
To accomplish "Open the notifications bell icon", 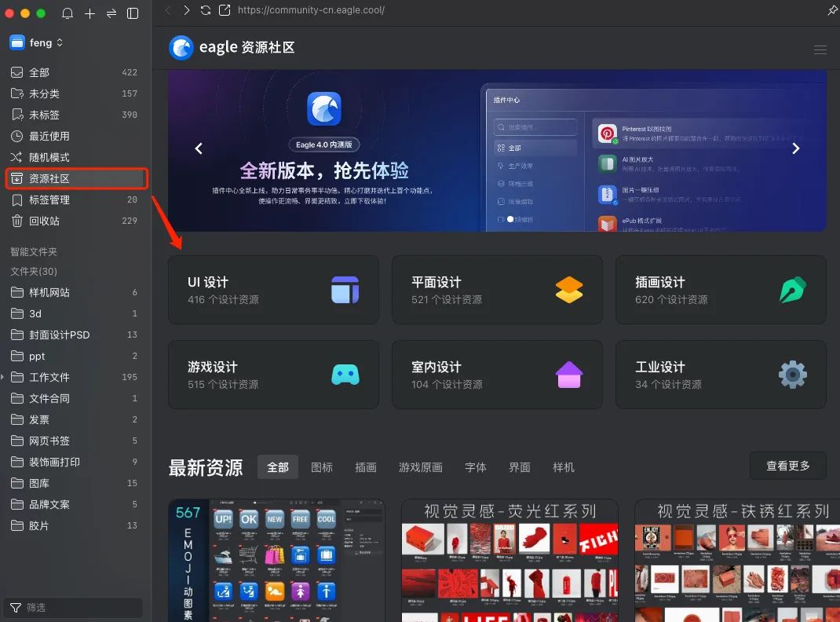I will [x=68, y=13].
